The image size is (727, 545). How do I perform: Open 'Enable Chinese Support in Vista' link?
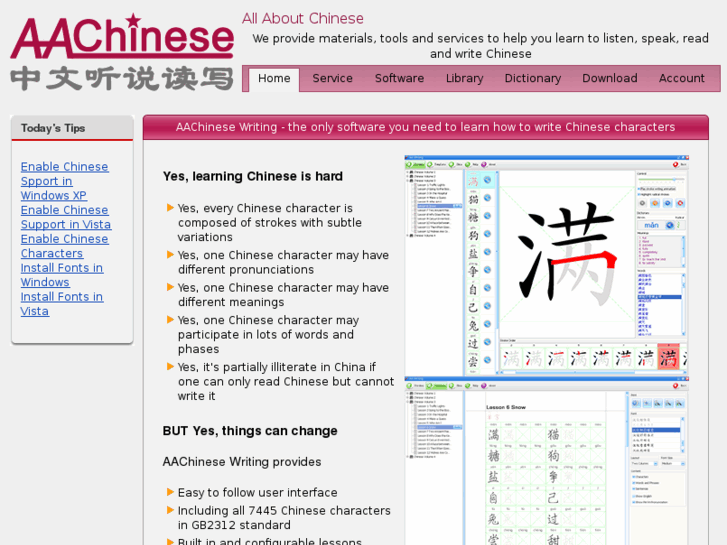pos(66,217)
